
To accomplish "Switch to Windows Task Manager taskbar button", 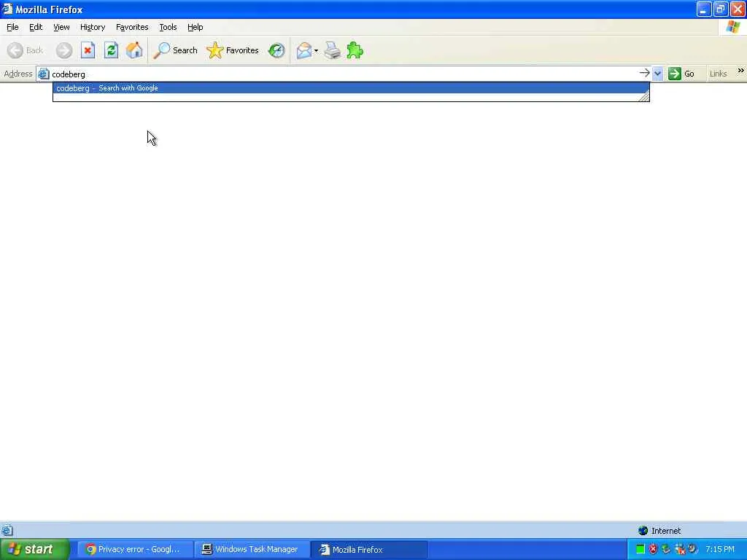I will 252,549.
